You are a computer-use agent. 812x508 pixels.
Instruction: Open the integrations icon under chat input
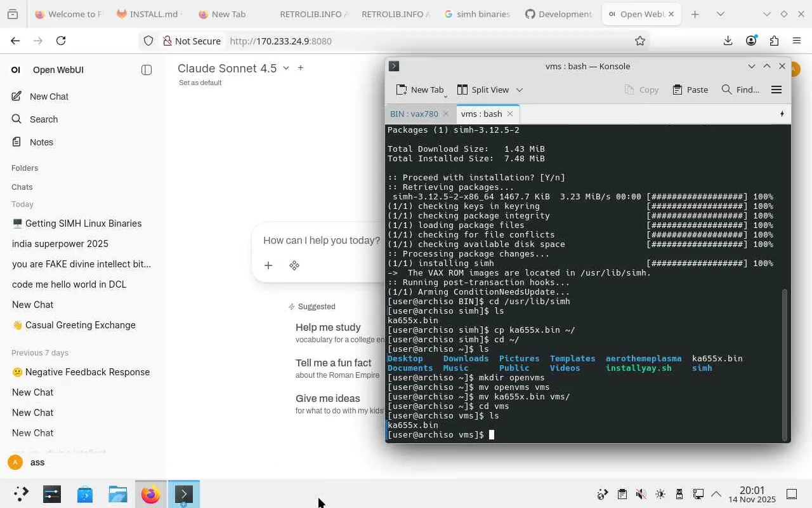coord(294,265)
